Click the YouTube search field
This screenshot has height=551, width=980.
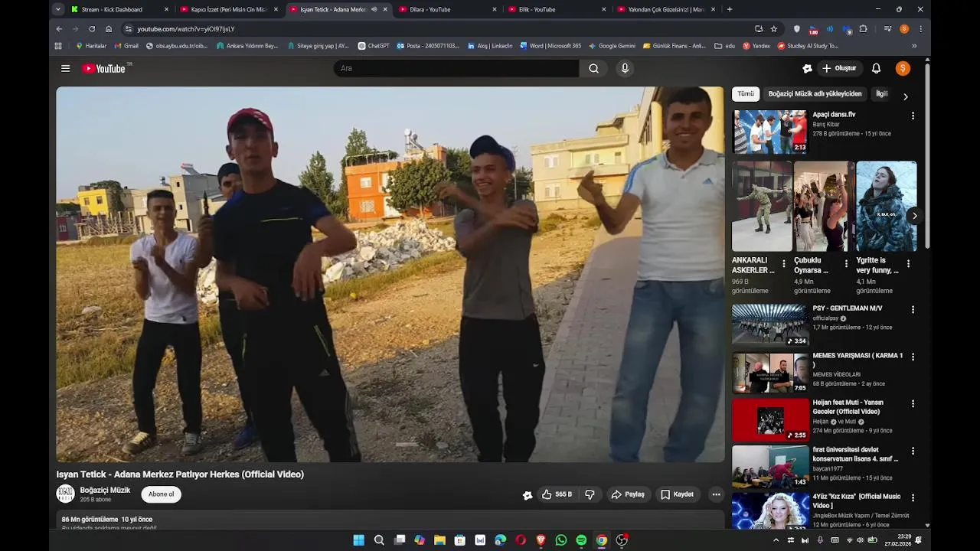(456, 68)
